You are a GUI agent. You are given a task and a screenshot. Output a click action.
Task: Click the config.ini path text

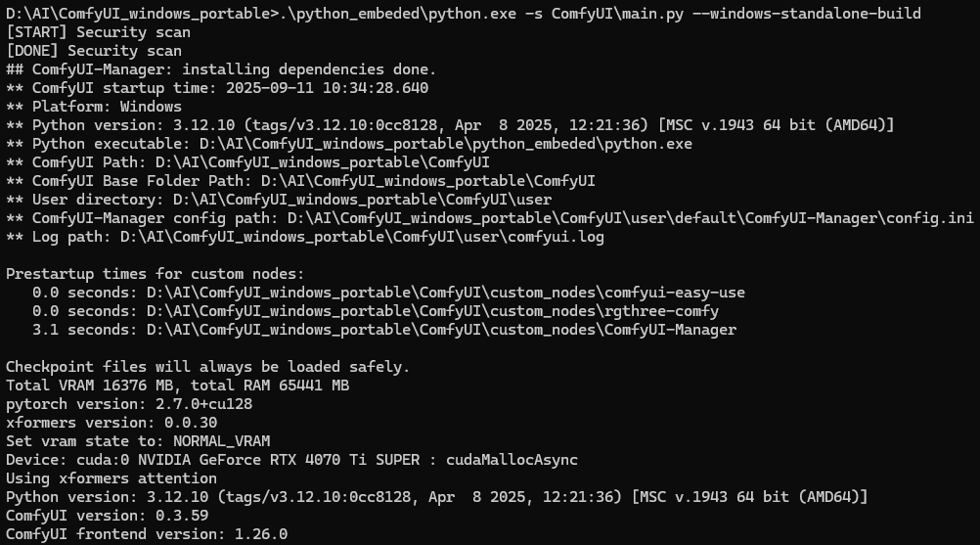pyautogui.click(x=630, y=218)
